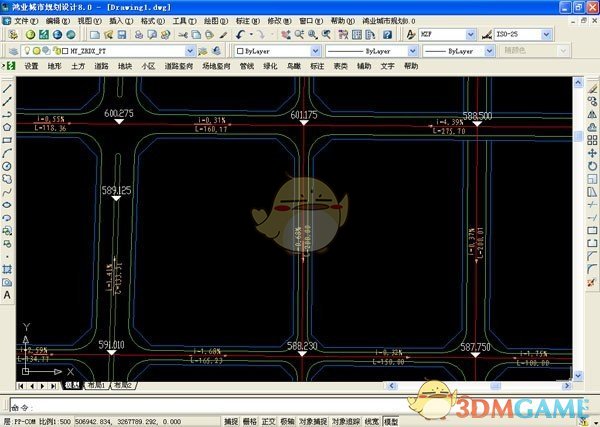Click the vertical scrollbar up arrow
The width and height of the screenshot is (600, 427).
click(x=578, y=82)
